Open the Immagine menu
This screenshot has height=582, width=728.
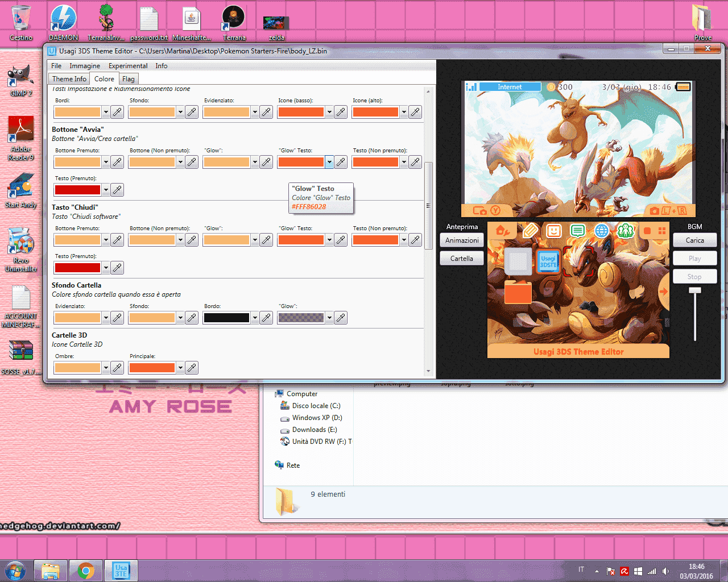85,66
